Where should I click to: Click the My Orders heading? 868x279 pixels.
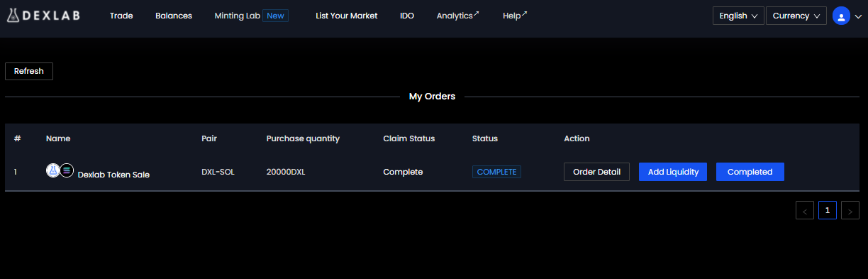432,96
